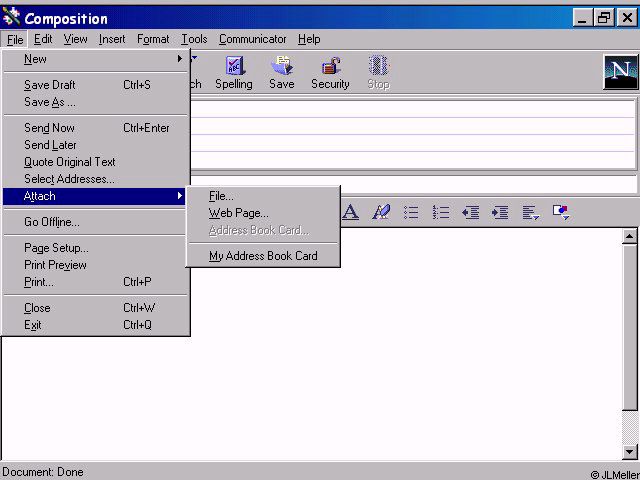Restore the Composition window size
The height and width of the screenshot is (480, 640).
pyautogui.click(x=604, y=18)
